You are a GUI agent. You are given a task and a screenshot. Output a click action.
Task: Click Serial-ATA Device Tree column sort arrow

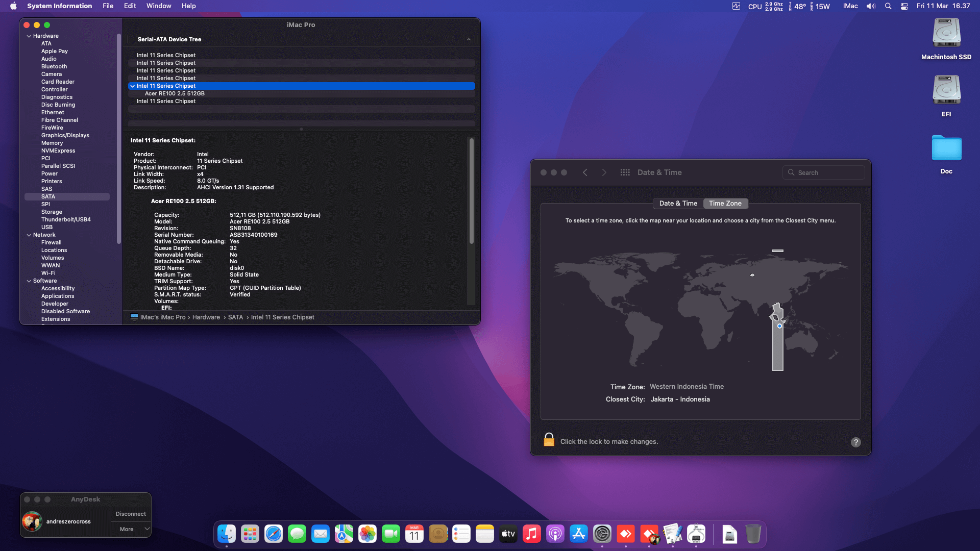click(x=469, y=39)
